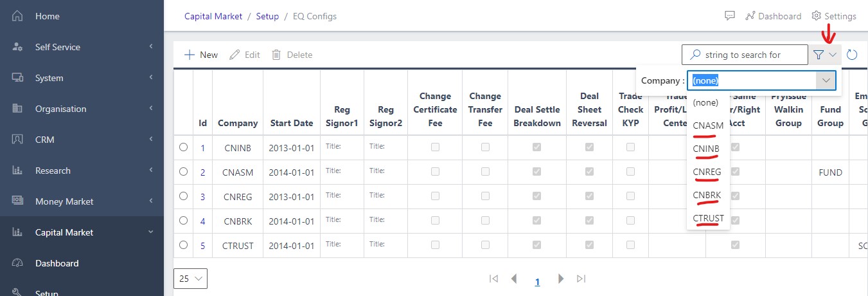Viewport: 868px width, 296px height.
Task: Open record Id 1 link
Action: pyautogui.click(x=202, y=147)
